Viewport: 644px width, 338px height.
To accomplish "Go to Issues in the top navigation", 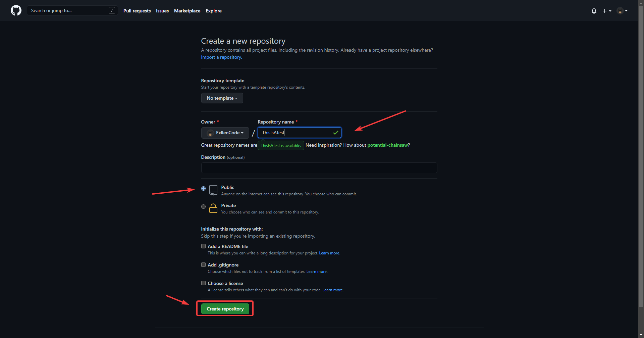I will click(162, 11).
